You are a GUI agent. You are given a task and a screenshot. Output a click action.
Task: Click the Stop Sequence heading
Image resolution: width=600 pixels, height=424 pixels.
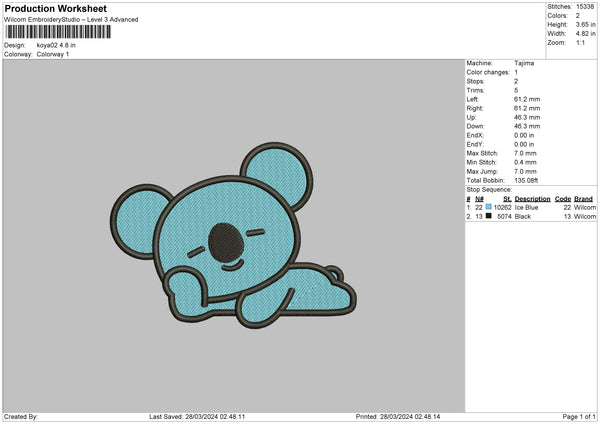click(x=489, y=189)
